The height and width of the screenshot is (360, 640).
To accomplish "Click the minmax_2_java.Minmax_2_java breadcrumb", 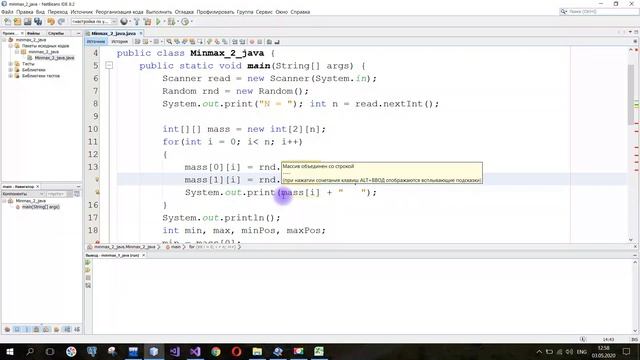I will [124, 247].
